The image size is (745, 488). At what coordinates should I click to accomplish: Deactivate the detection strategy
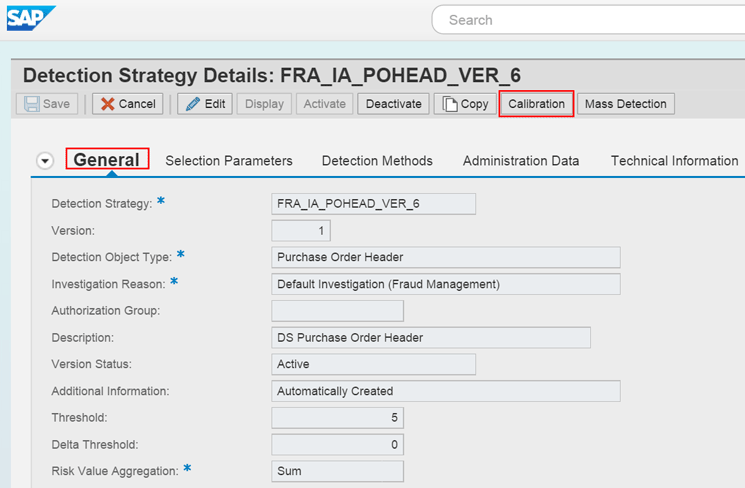[x=393, y=104]
